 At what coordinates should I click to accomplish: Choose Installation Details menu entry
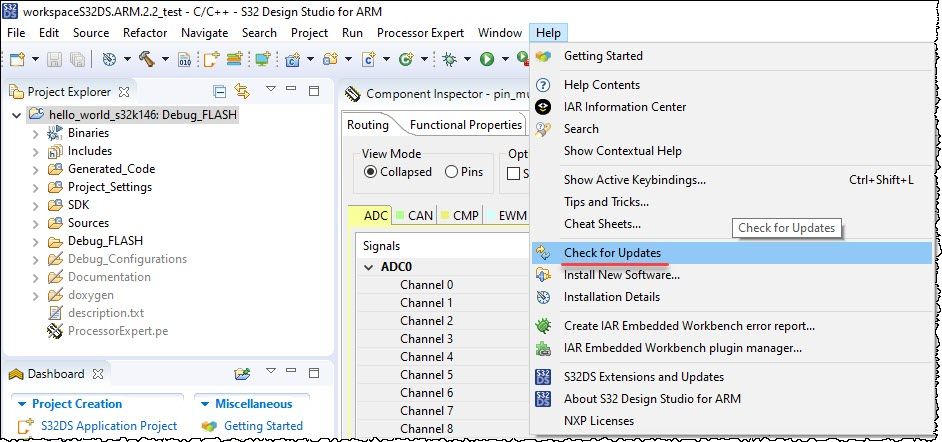coord(731,297)
